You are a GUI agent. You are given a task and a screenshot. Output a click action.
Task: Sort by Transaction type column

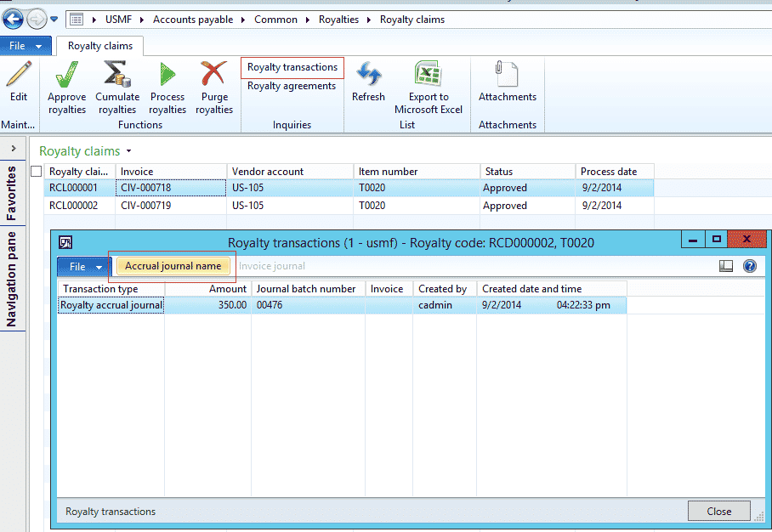(x=111, y=289)
